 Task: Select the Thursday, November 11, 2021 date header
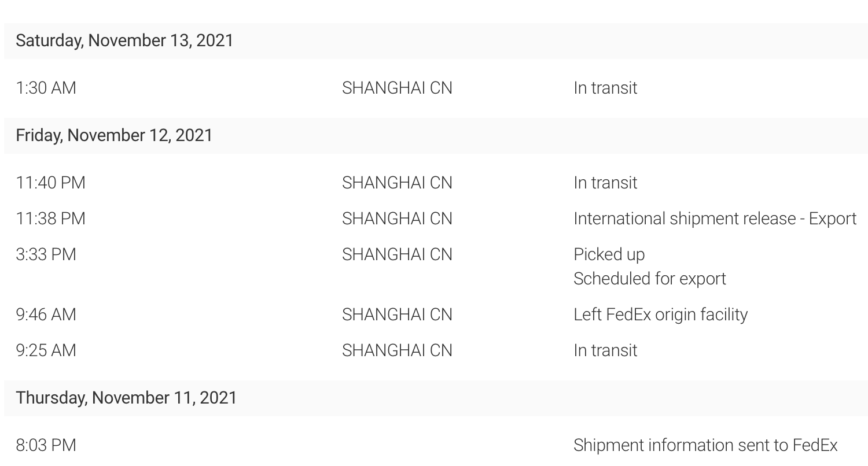pos(126,398)
